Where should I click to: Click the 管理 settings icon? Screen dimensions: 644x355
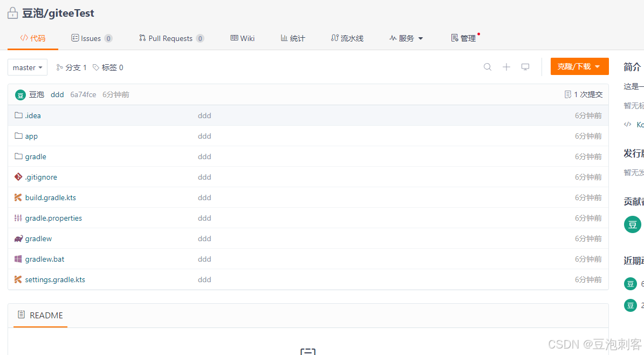455,38
